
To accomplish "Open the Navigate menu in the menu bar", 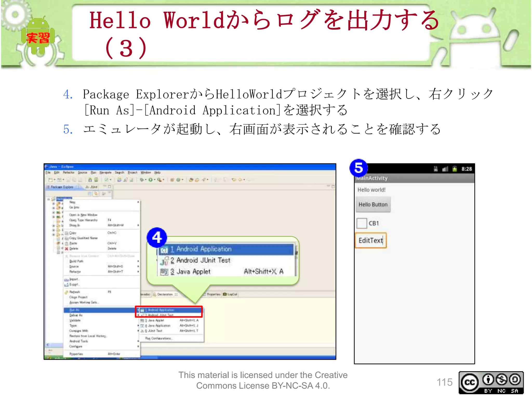I will click(105, 172).
